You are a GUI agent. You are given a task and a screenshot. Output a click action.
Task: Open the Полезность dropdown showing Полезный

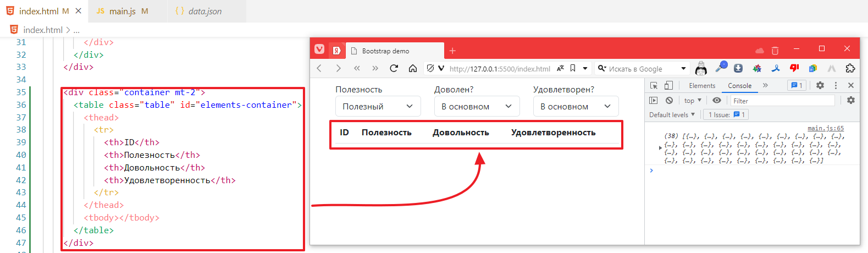[x=378, y=106]
